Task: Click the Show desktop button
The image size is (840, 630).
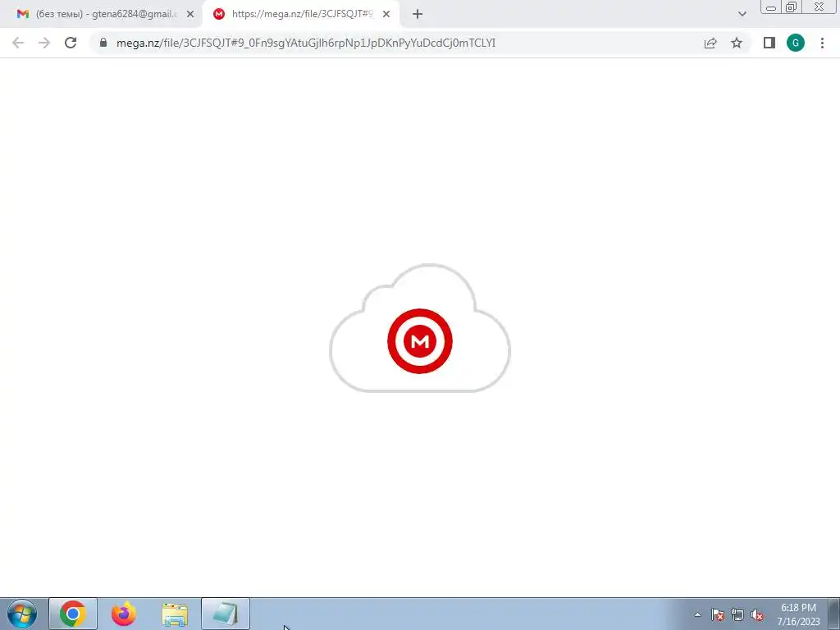Action: pos(833,614)
